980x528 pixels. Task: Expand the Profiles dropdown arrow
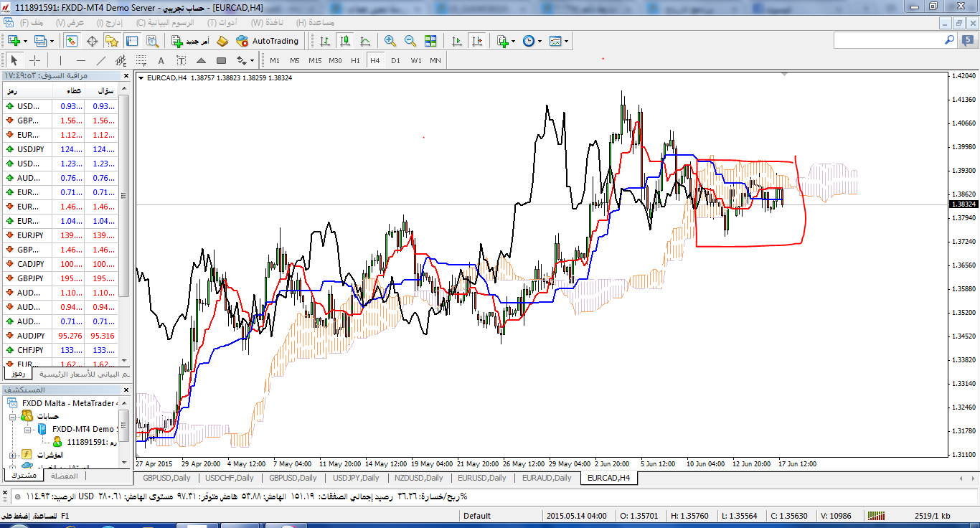pos(52,41)
